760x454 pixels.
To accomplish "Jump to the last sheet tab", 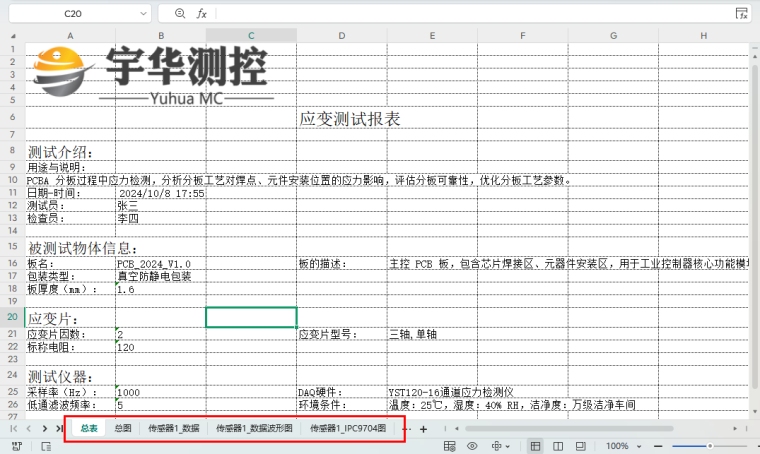I will [x=59, y=428].
